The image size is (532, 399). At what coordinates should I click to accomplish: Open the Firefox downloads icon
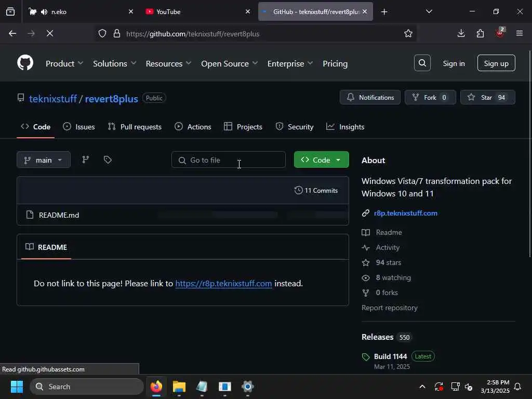click(x=461, y=34)
